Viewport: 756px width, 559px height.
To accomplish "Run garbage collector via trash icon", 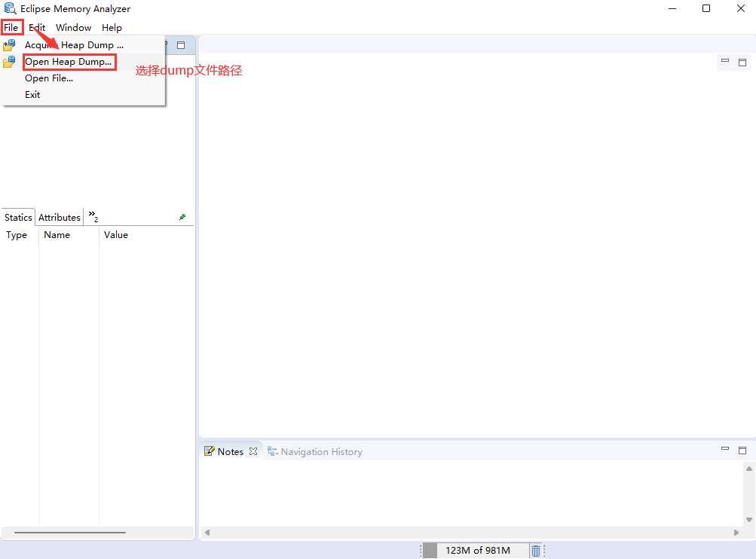I will coord(535,551).
